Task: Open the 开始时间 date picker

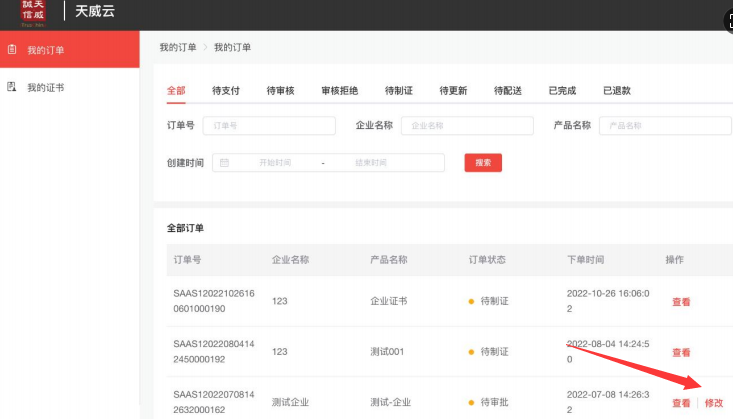Action: [x=273, y=163]
